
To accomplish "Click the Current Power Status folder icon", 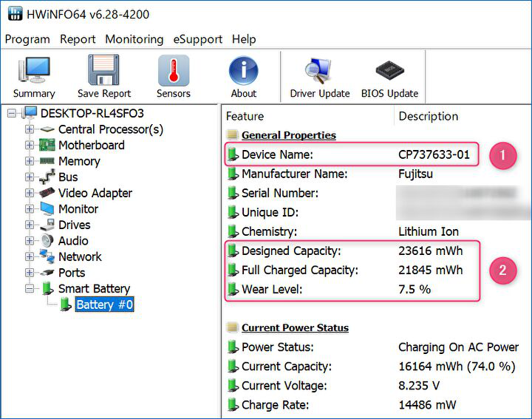I will click(233, 327).
